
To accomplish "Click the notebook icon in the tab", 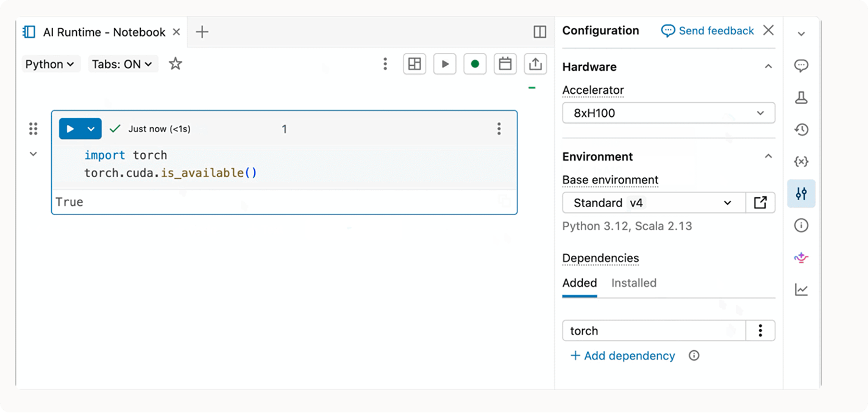I will coord(29,32).
